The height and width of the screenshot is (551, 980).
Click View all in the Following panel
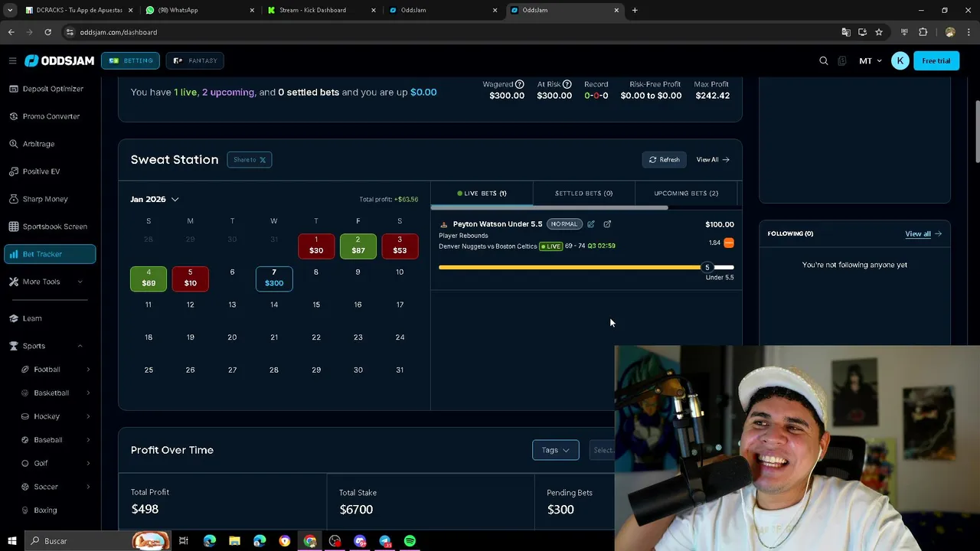point(923,233)
